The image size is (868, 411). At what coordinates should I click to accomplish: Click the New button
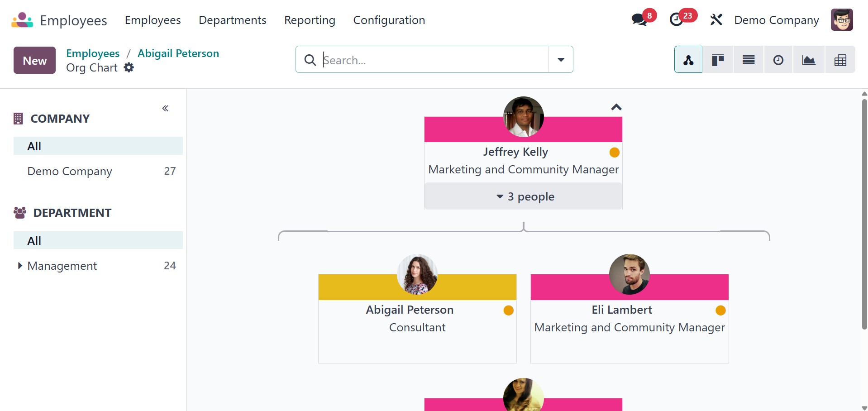(34, 60)
